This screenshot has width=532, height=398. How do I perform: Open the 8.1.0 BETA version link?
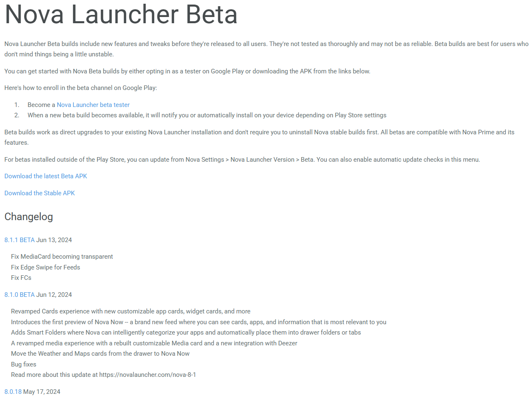pyautogui.click(x=19, y=295)
